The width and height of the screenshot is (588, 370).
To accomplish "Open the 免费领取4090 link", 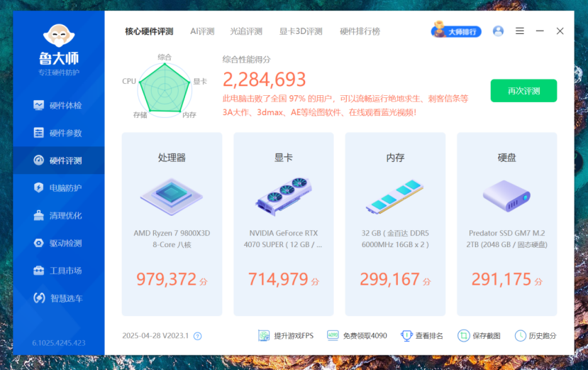I will [357, 335].
